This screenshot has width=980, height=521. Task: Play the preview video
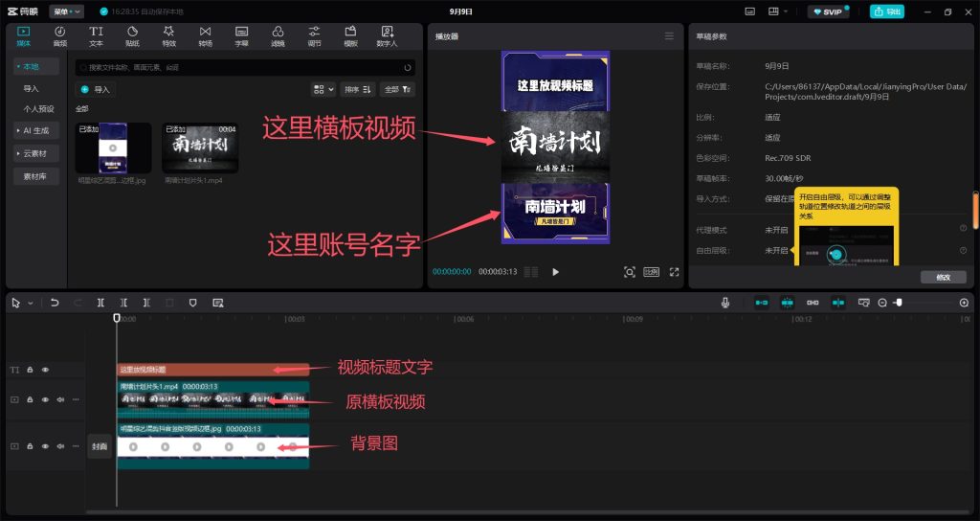tap(556, 272)
